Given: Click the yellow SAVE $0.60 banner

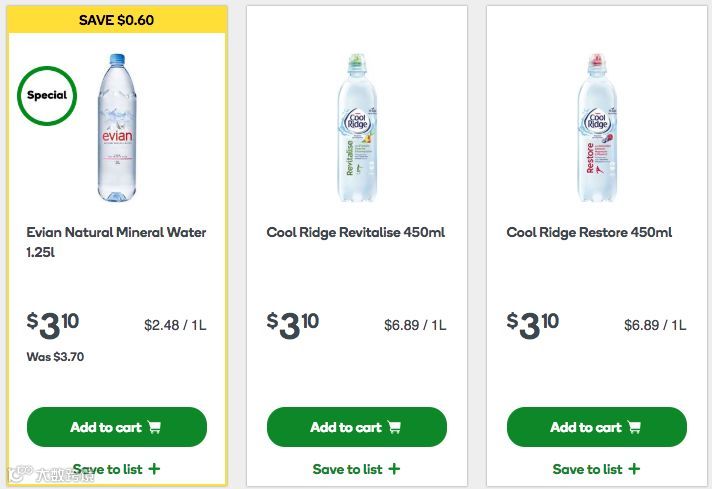Looking at the screenshot, I should coord(117,19).
